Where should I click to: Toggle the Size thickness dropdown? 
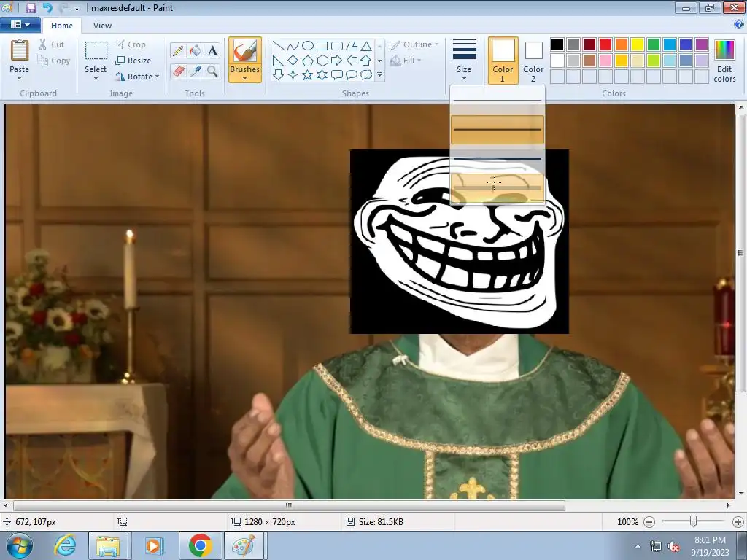coord(464,60)
